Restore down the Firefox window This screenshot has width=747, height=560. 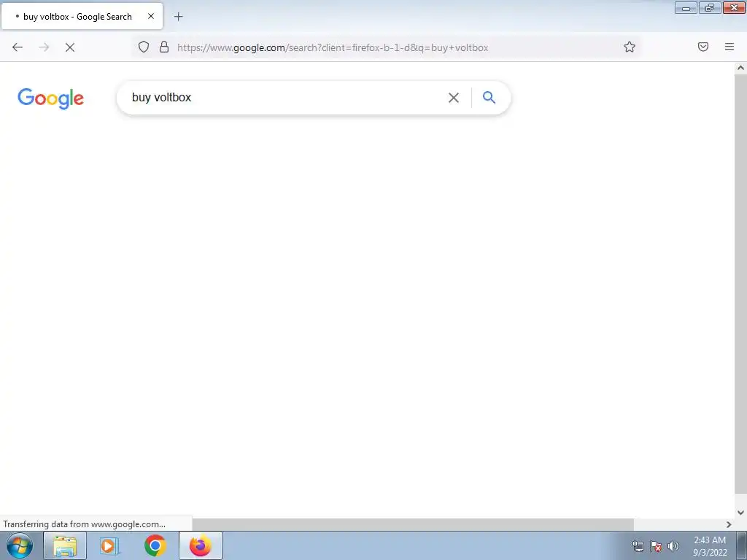(710, 8)
